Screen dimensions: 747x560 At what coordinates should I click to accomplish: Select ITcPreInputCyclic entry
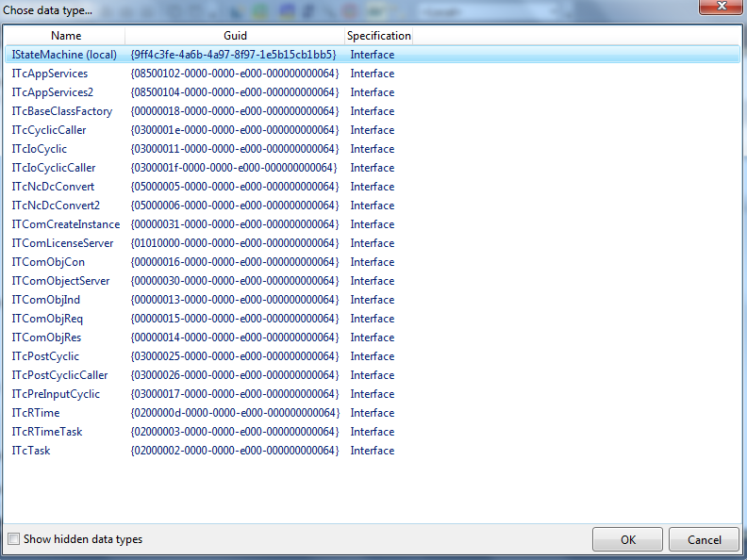[x=56, y=394]
